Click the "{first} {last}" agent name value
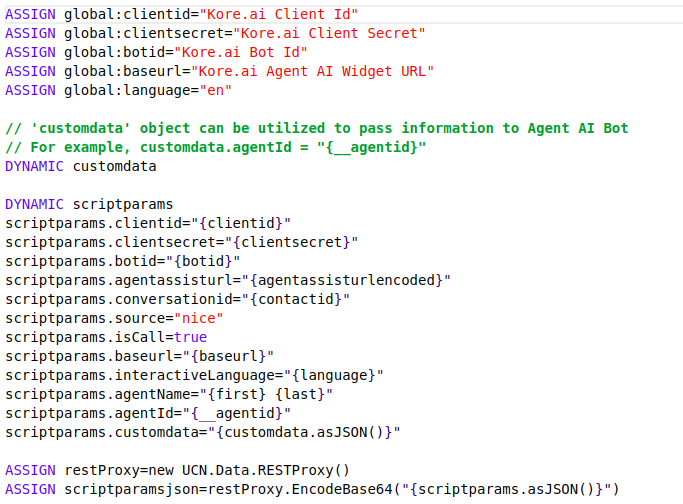This screenshot has width=683, height=504. pyautogui.click(x=263, y=394)
